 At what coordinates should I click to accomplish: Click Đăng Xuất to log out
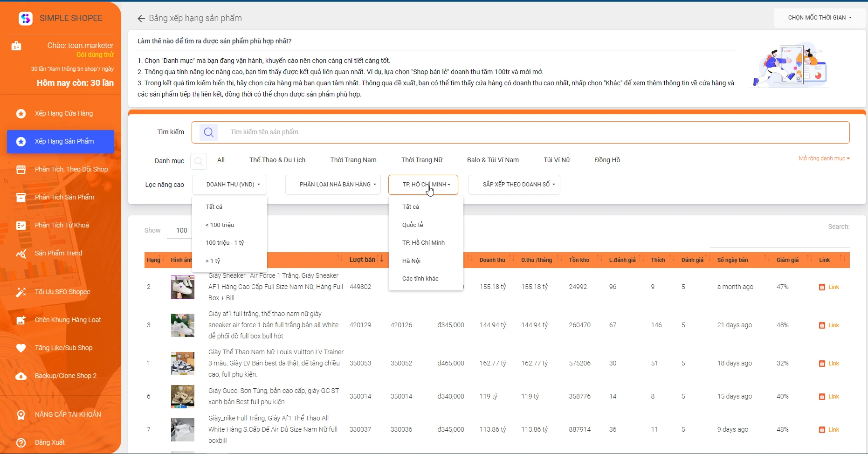click(50, 442)
